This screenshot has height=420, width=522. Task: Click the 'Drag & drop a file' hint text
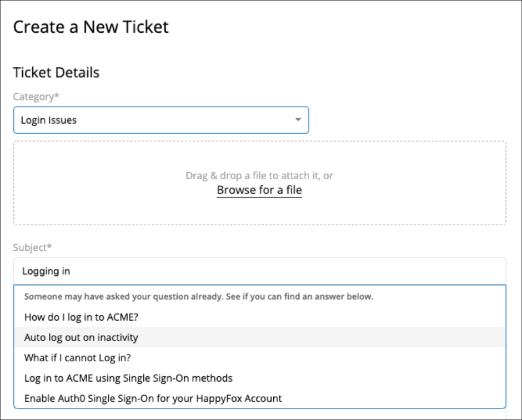(259, 175)
